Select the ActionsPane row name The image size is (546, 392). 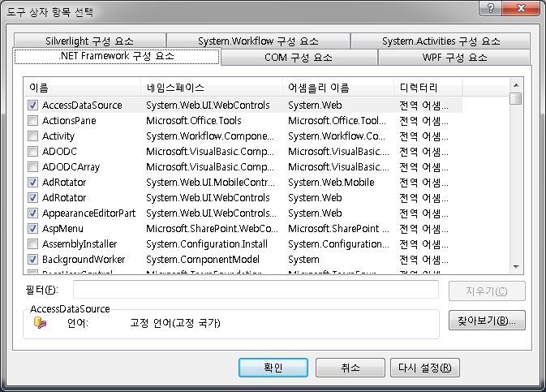[69, 121]
